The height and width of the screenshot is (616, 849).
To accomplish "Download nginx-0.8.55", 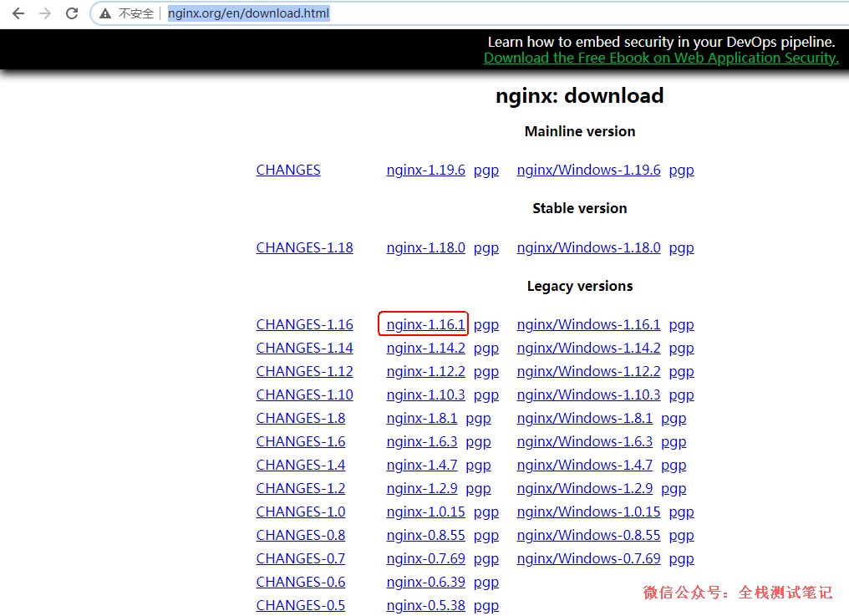I will click(x=425, y=535).
